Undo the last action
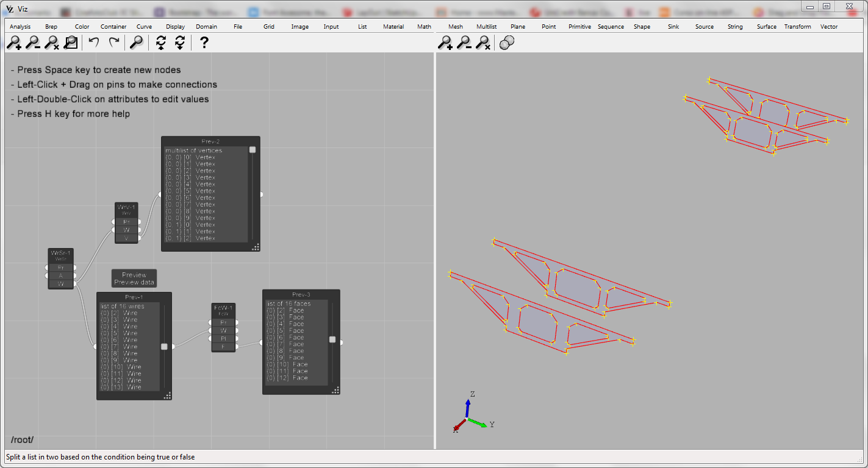Viewport: 868px width, 468px height. 94,42
